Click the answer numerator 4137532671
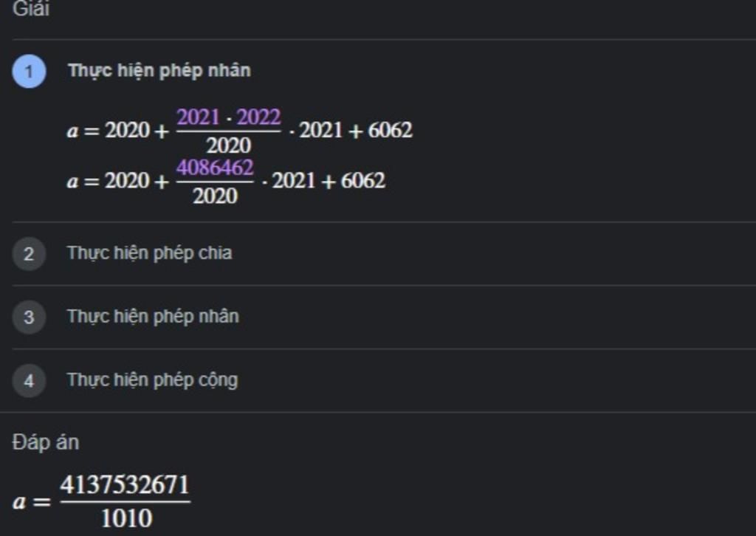 point(125,485)
